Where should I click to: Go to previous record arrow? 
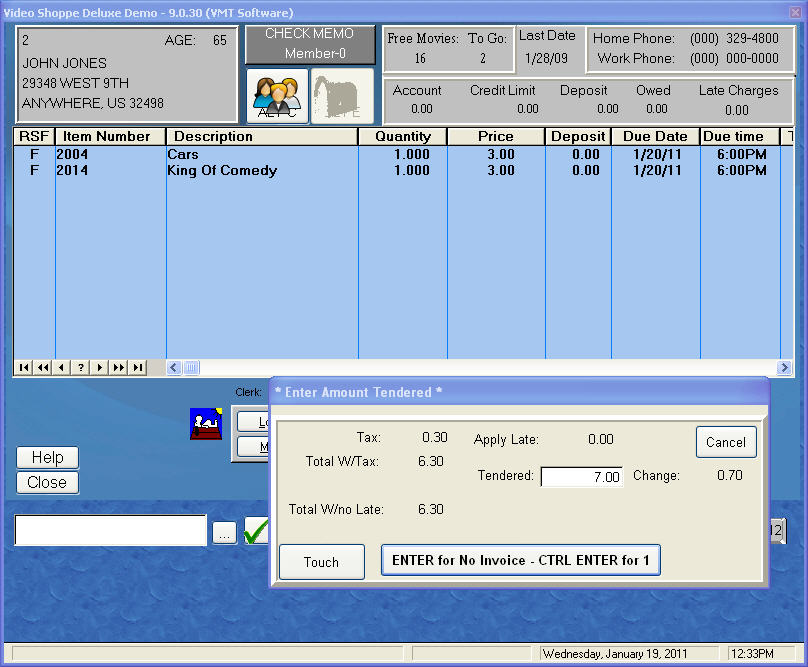pos(62,368)
